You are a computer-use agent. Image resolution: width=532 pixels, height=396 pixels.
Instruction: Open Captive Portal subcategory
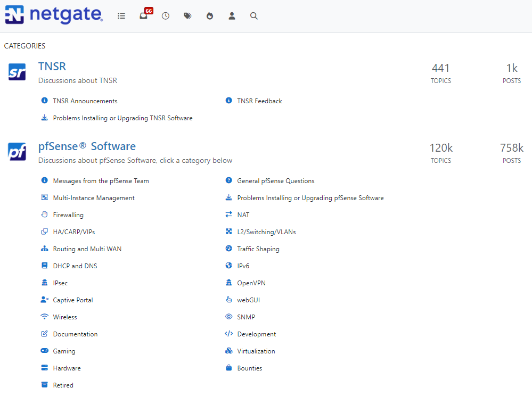pos(73,300)
